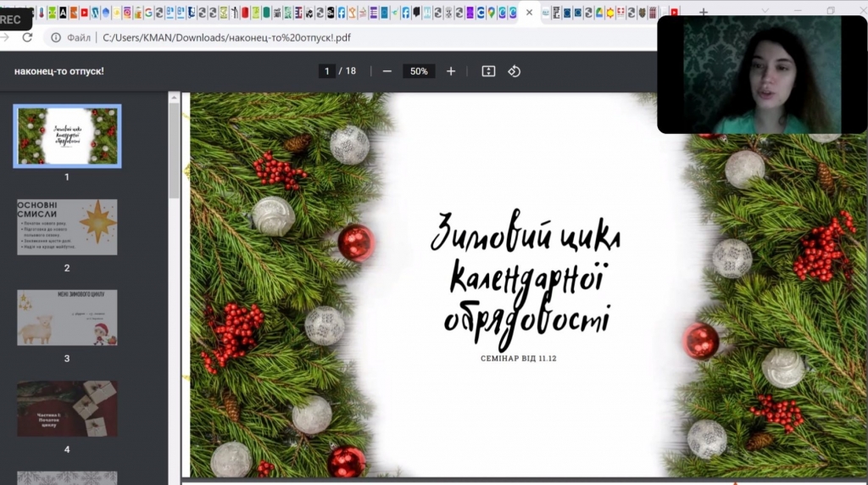Close the active PDF tab
868x485 pixels.
coord(530,12)
